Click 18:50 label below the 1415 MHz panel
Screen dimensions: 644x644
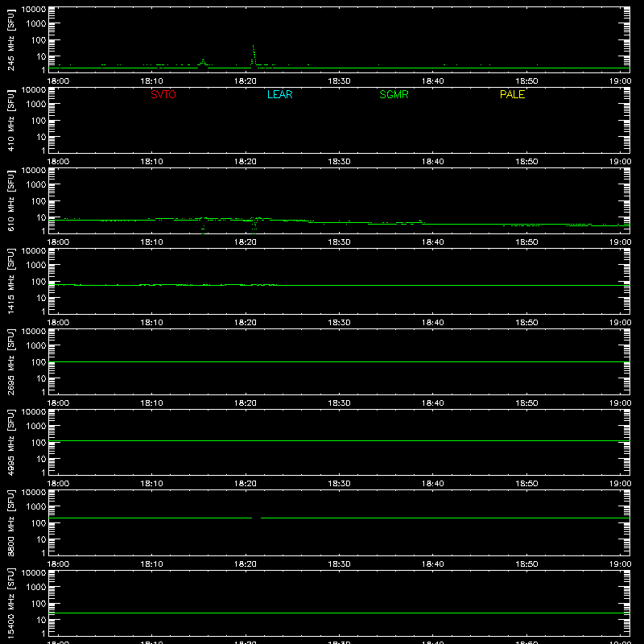tap(526, 323)
